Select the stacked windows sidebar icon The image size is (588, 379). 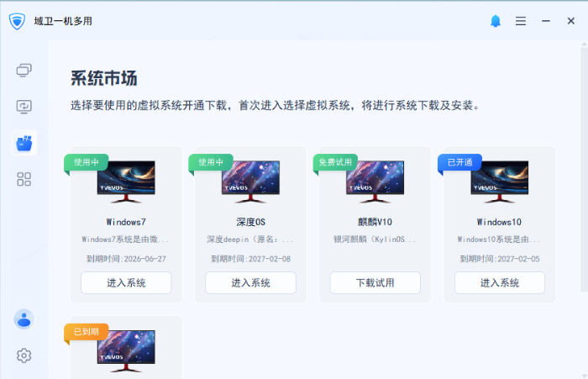click(24, 71)
